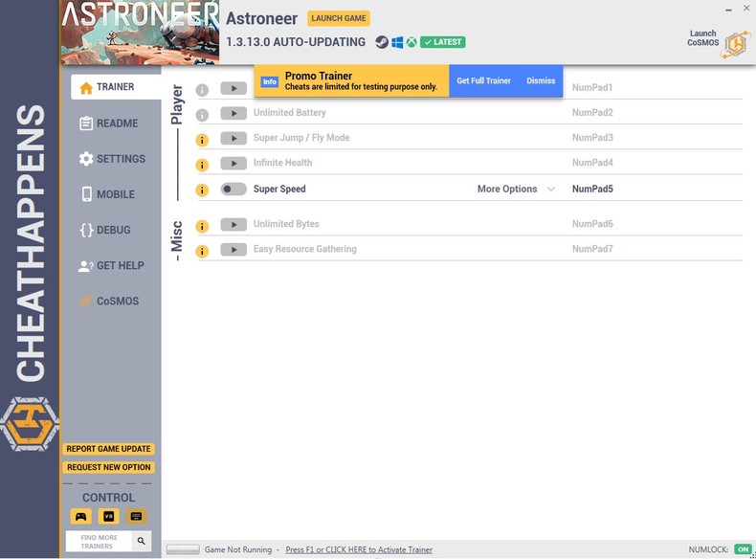Click the Launch CoSMOS hexagon icon

tap(736, 44)
